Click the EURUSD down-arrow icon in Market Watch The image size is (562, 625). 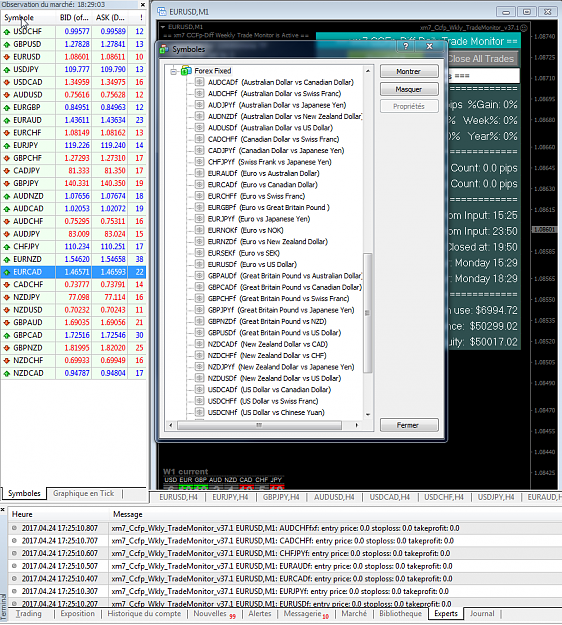tap(7, 57)
